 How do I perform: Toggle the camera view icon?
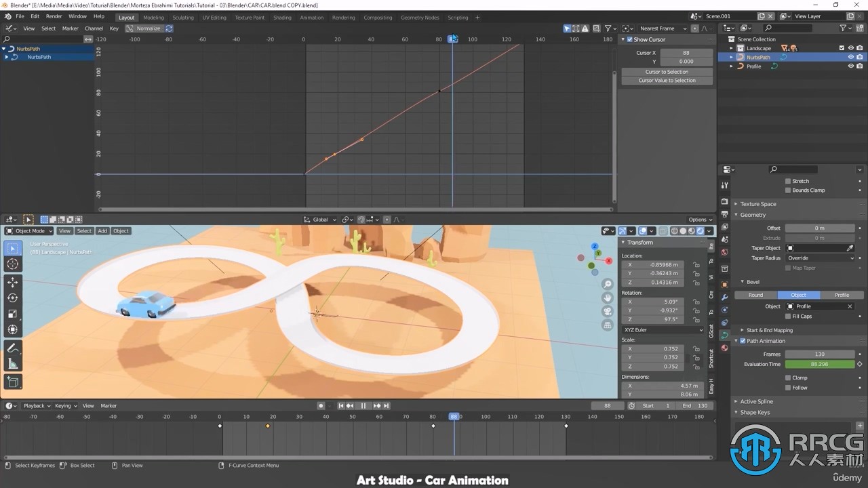[608, 311]
